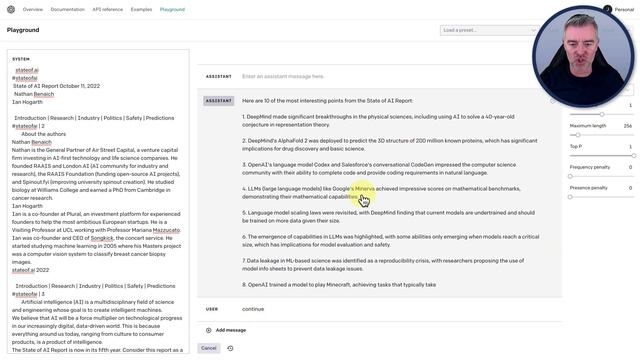Open the Examples page
This screenshot has height=360, width=640.
[141, 9]
